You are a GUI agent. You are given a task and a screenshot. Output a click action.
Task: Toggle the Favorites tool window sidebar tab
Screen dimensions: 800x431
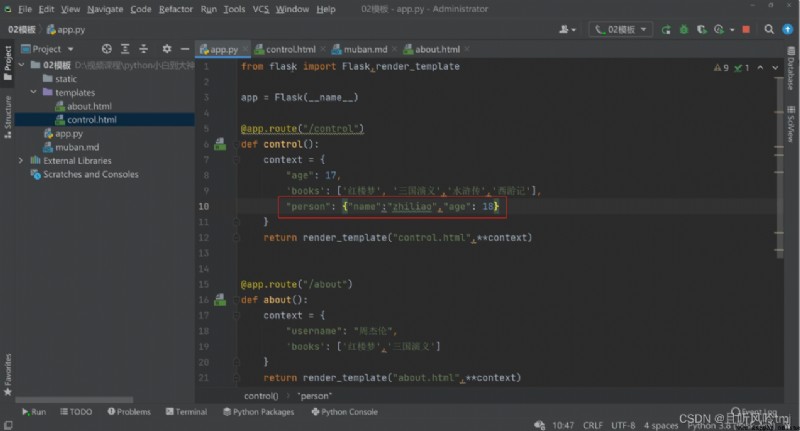[8, 375]
